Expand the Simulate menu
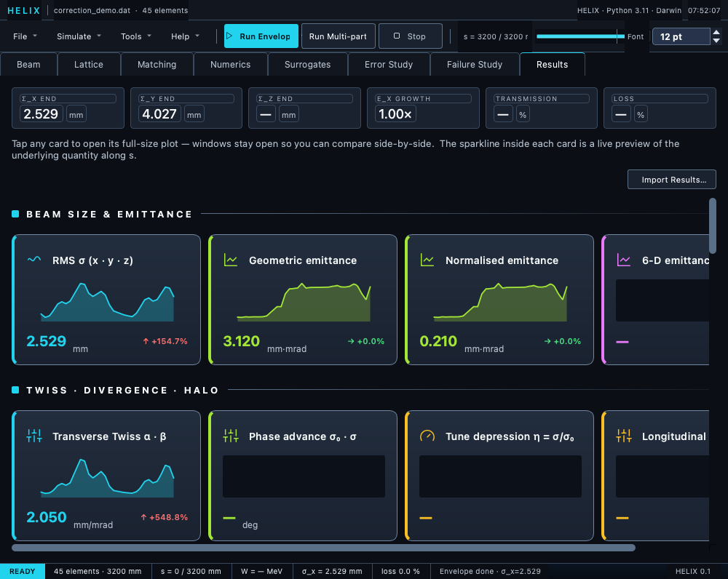Viewport: 728px width, 579px height. pyautogui.click(x=79, y=36)
